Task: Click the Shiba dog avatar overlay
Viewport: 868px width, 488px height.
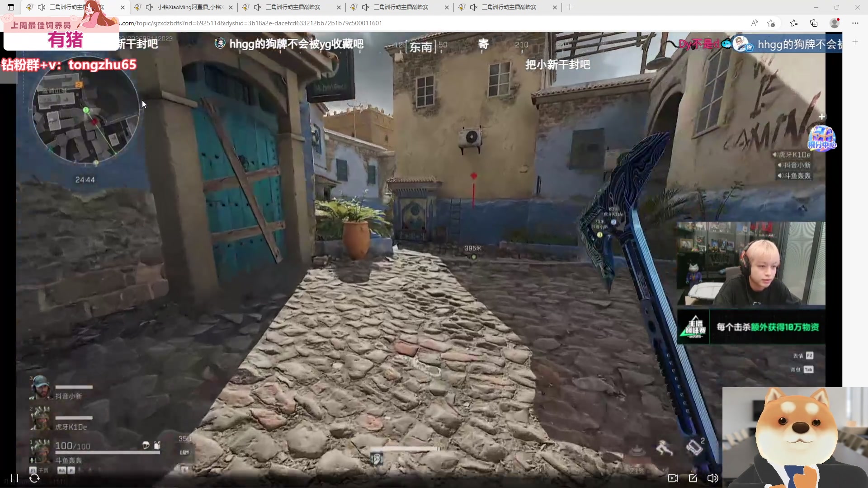Action: pos(795,437)
